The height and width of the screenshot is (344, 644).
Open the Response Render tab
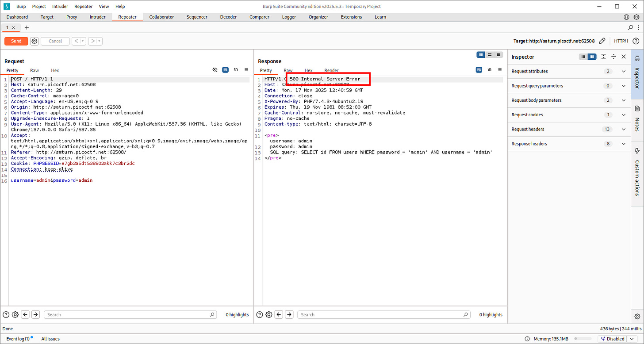tap(331, 70)
